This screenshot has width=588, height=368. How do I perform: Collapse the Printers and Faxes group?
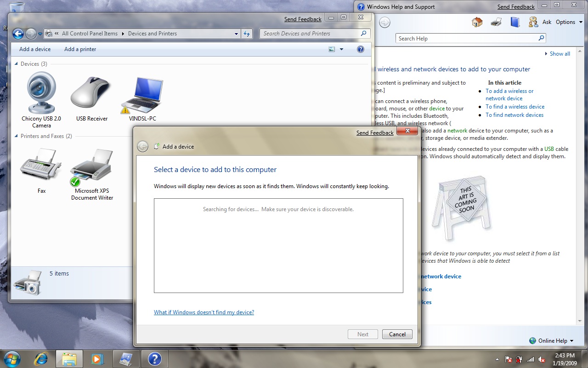(17, 136)
